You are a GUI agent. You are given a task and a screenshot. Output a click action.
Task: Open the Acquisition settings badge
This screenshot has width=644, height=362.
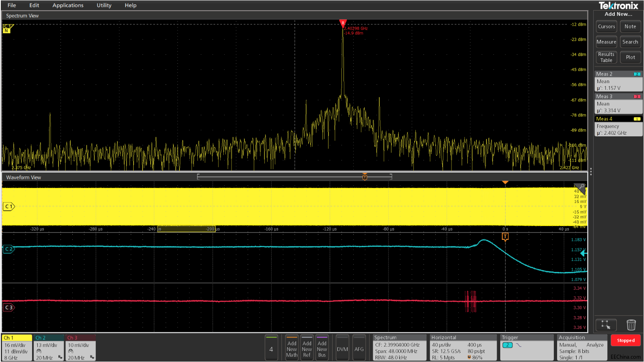pos(582,348)
